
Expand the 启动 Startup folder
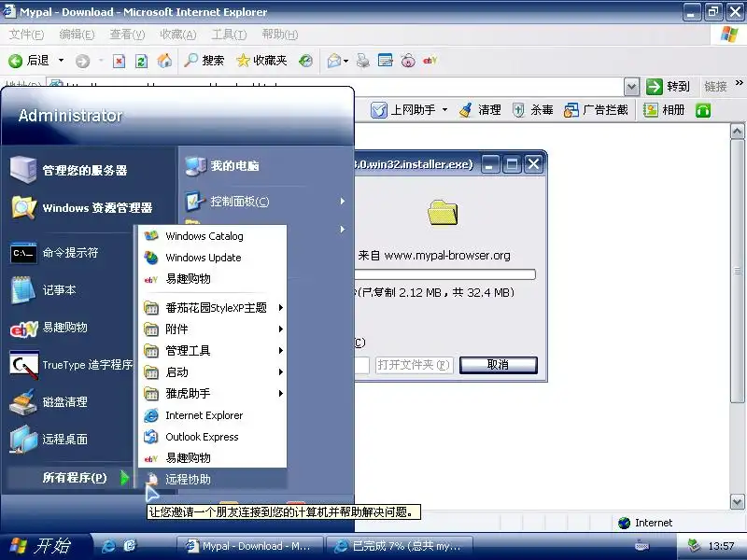pyautogui.click(x=213, y=372)
